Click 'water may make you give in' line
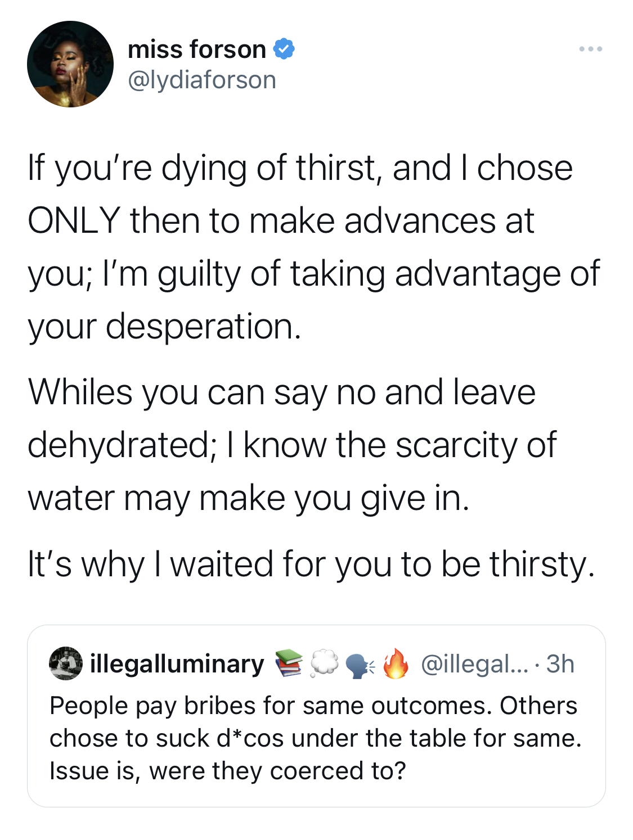 (248, 498)
